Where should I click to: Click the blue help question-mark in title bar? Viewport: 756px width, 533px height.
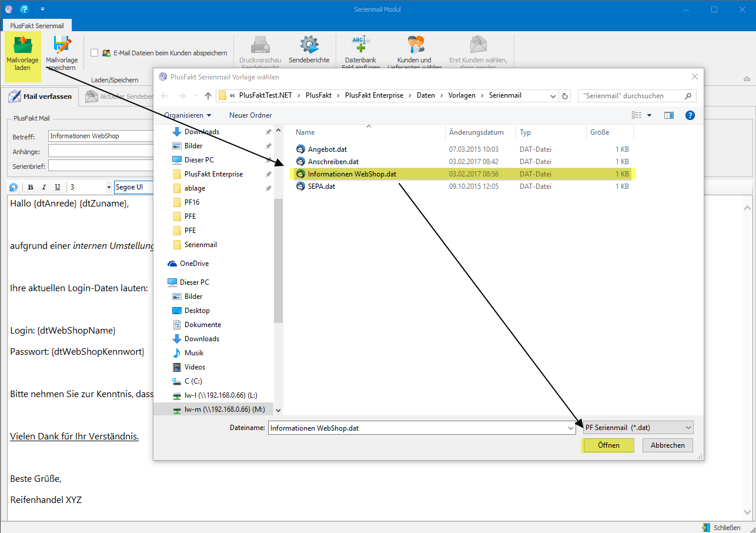pyautogui.click(x=24, y=9)
